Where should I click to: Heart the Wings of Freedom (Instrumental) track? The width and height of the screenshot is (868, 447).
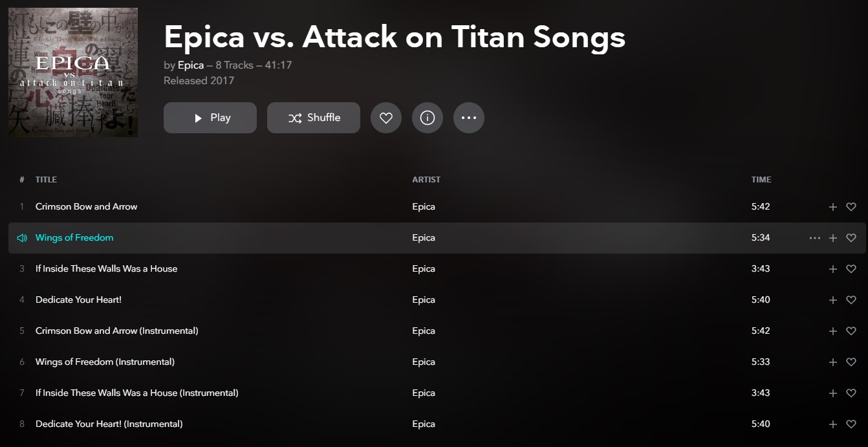tap(851, 362)
